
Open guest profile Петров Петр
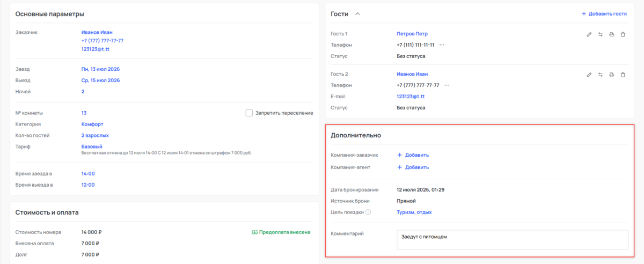point(412,34)
